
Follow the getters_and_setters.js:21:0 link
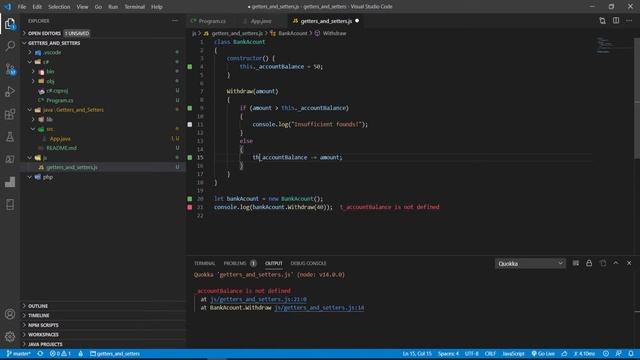[x=258, y=299]
